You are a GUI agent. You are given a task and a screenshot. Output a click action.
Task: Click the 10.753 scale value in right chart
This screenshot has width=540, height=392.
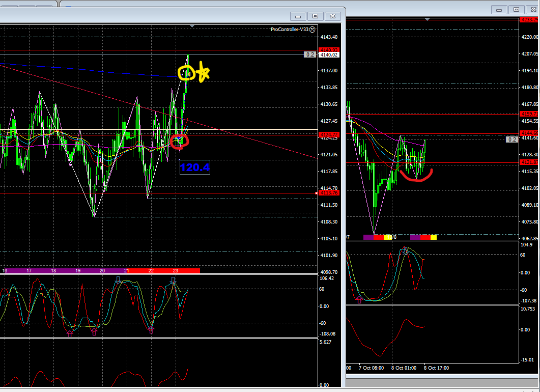pos(528,309)
